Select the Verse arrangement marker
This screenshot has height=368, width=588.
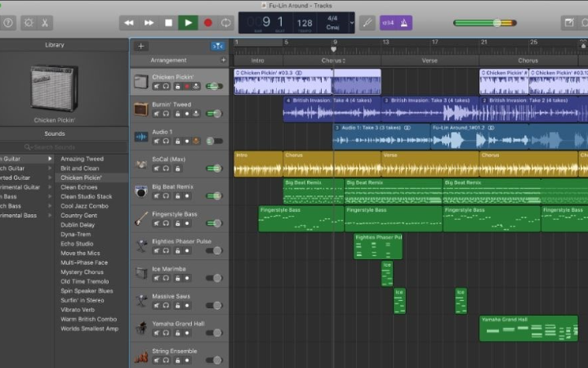(x=430, y=61)
